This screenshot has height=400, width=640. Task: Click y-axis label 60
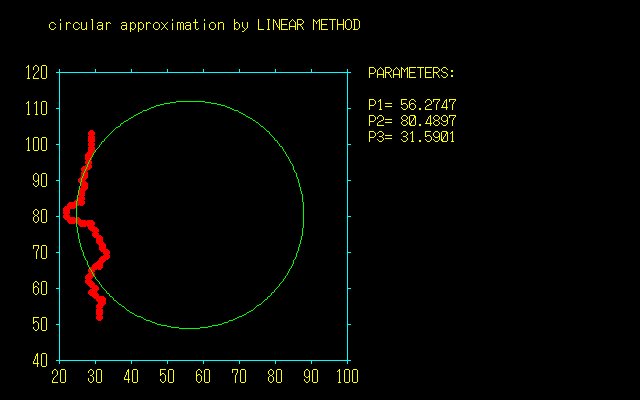40,289
